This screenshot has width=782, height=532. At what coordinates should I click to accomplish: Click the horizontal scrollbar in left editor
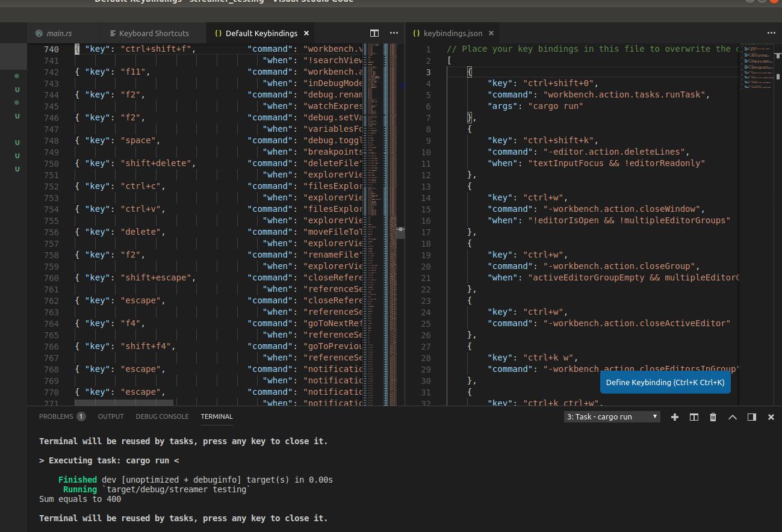click(124, 403)
